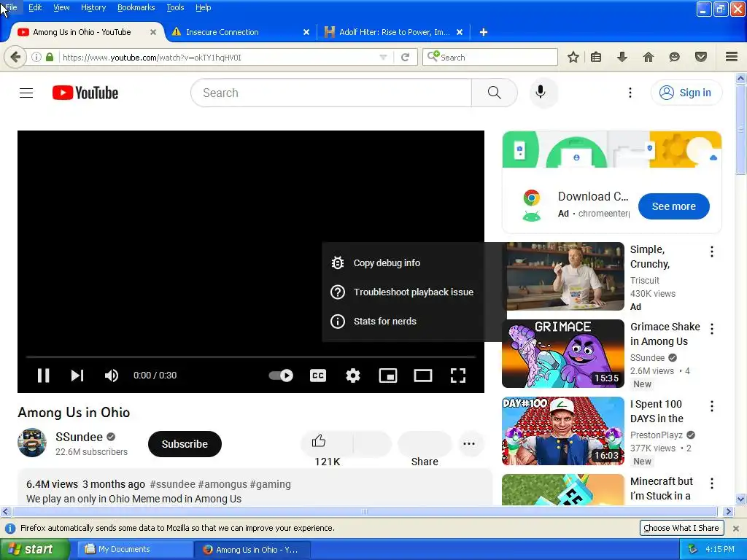Image resolution: width=747 pixels, height=560 pixels.
Task: Open I Spent 100 DAYS video thumbnail
Action: coord(563,431)
